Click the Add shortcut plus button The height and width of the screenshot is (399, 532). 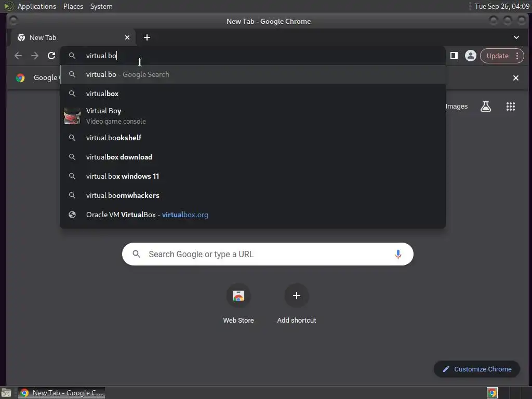click(297, 296)
